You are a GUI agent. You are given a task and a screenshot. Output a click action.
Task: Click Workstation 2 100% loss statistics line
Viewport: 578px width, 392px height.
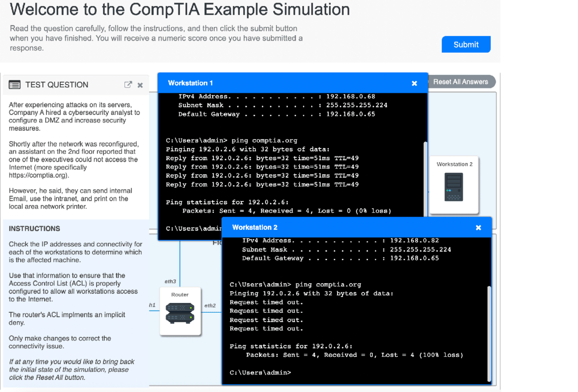(355, 355)
